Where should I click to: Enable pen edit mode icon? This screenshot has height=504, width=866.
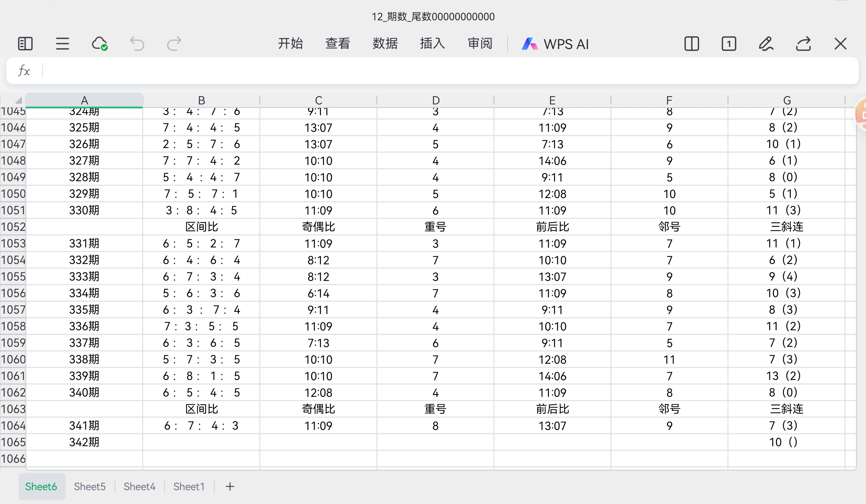point(766,44)
